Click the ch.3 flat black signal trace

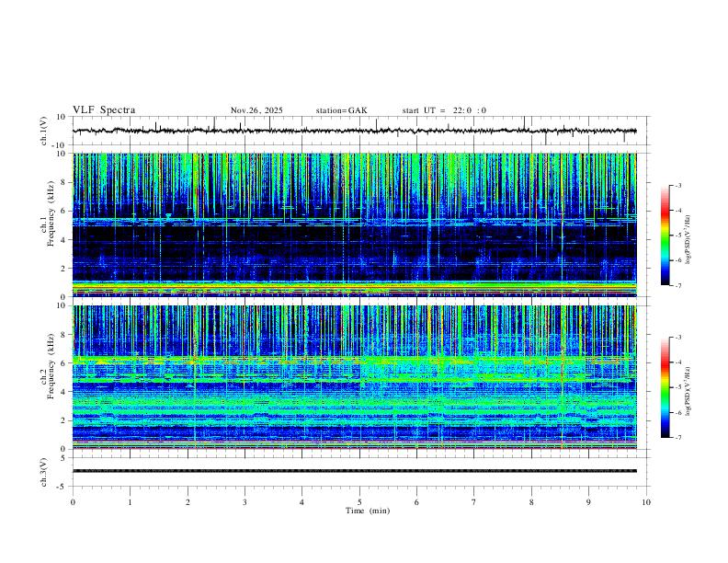click(355, 471)
